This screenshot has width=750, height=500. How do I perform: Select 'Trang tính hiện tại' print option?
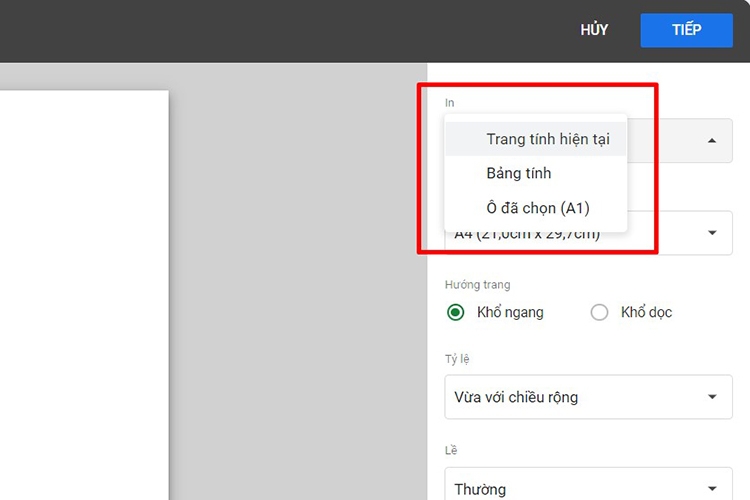tap(536, 139)
